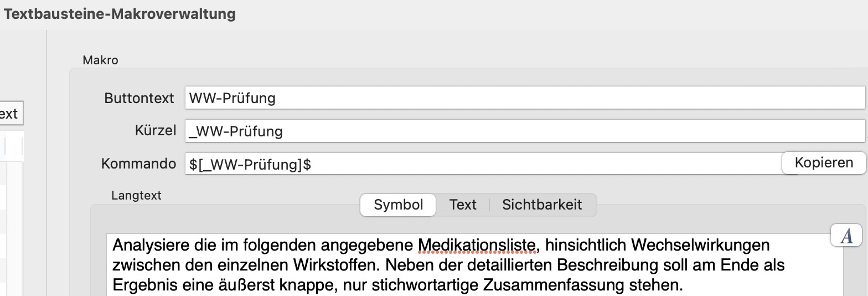
Task: Select the first row in the left list
Action: coord(11,173)
